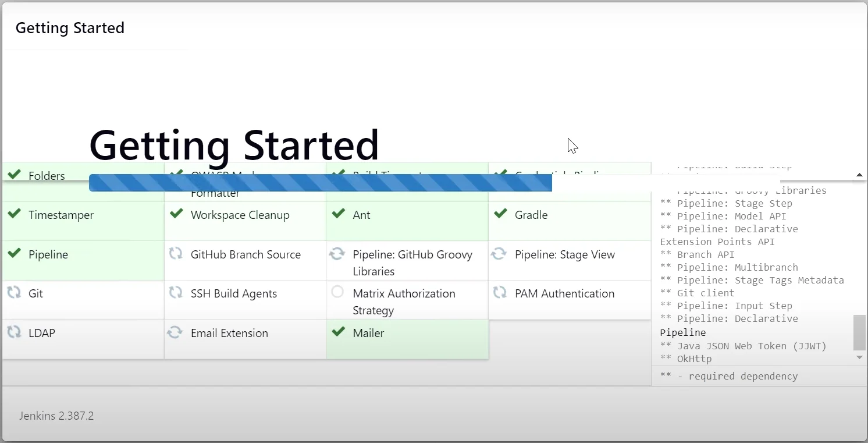This screenshot has width=868, height=443.
Task: Click the log panel scroll down arrow
Action: point(859,357)
